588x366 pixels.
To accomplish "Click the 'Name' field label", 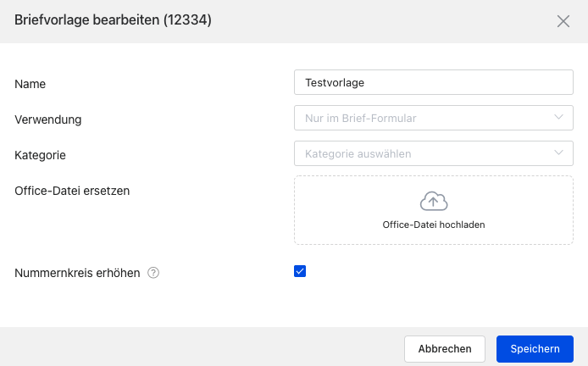I will (31, 84).
